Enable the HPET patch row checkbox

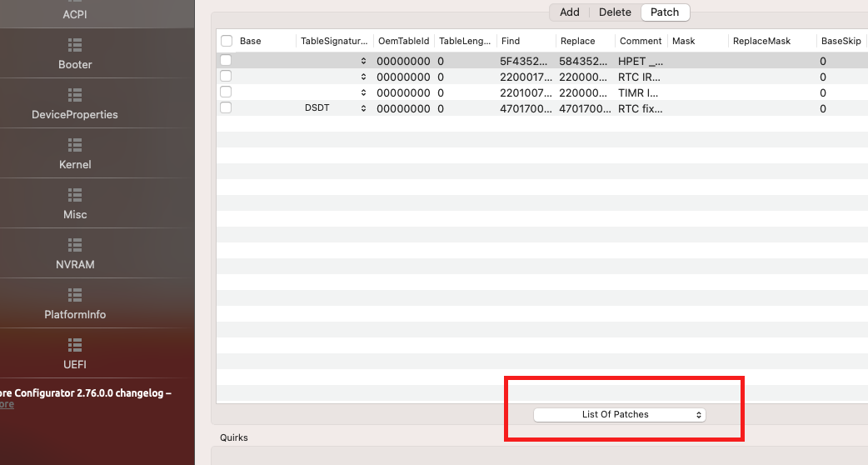[x=226, y=61]
